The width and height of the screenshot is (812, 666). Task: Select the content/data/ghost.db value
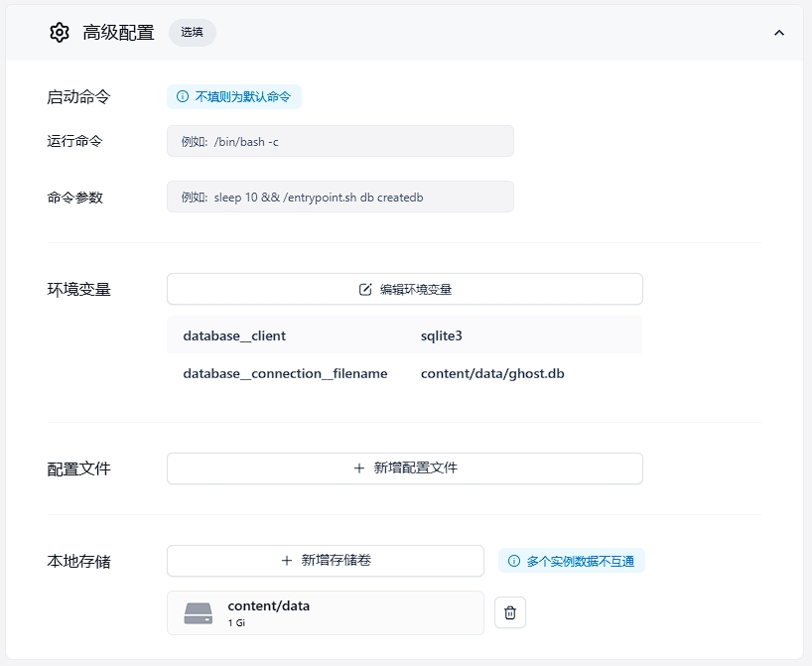click(x=492, y=374)
